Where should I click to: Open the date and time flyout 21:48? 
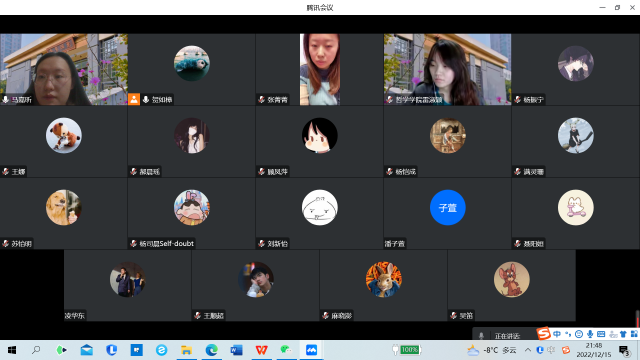click(x=593, y=350)
